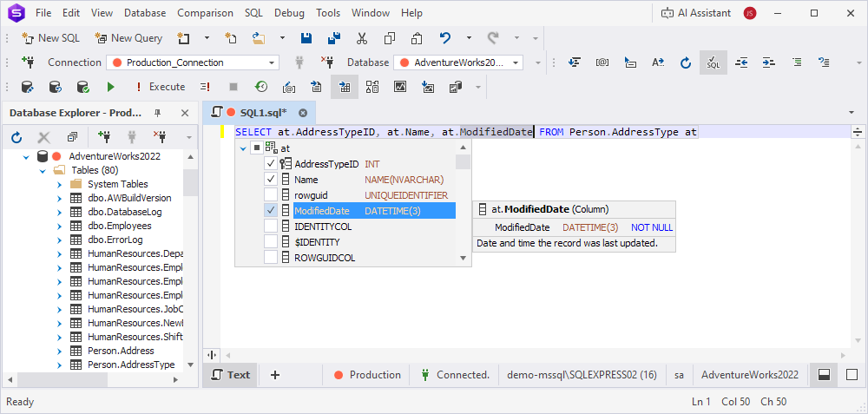Screen dimensions: 868x414
Task: Click the Refresh icon in Database Explorer
Action: pos(16,136)
